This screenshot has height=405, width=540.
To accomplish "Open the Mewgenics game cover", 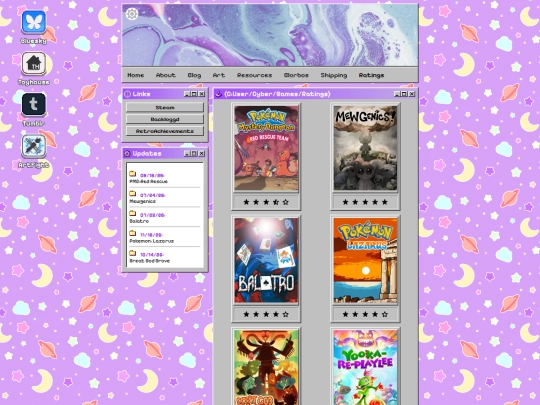I will point(365,148).
